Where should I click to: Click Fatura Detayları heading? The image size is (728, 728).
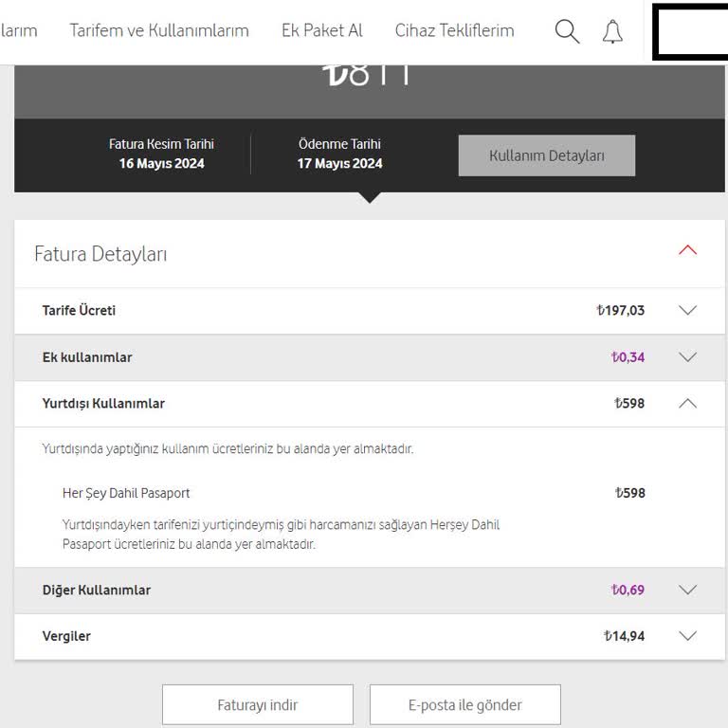click(x=100, y=254)
